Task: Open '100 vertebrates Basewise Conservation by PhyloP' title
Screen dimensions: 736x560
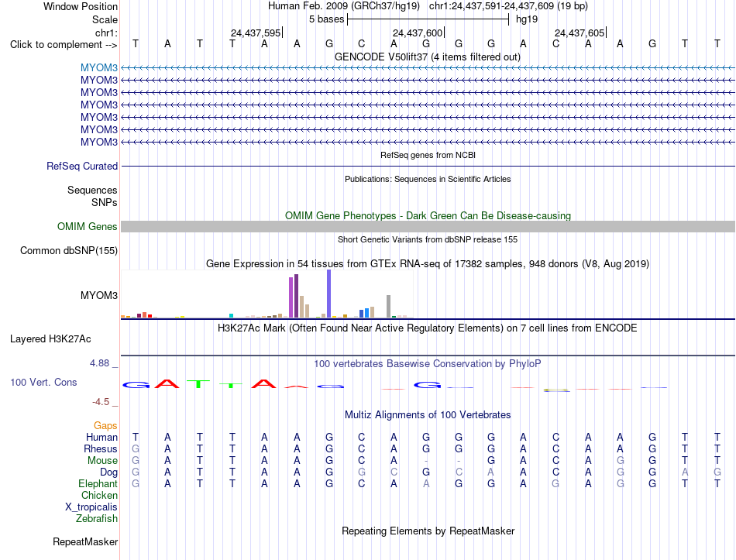Action: [428, 364]
